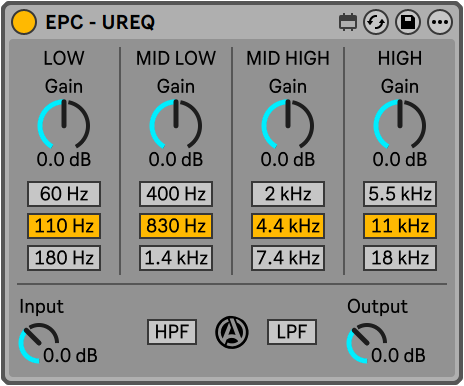This screenshot has height=386, width=464.
Task: Click the Input level knob
Action: (x=38, y=343)
